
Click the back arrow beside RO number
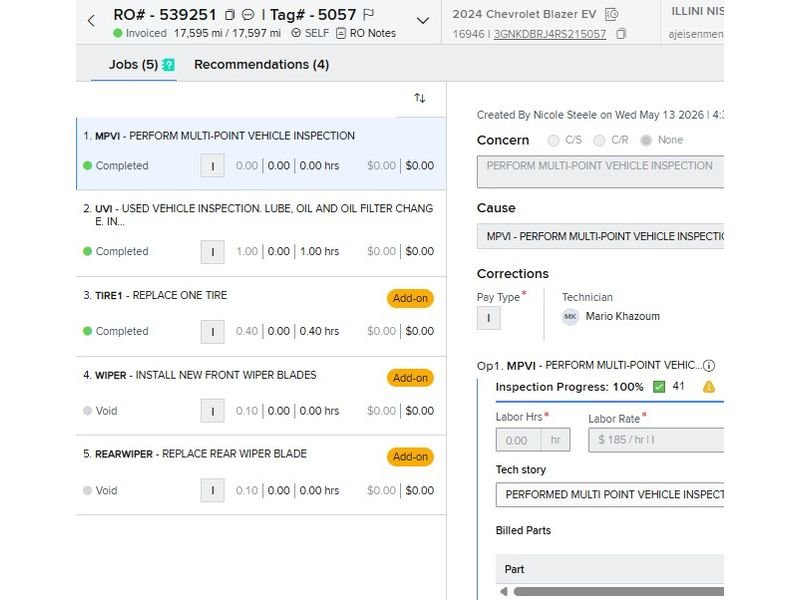tap(91, 21)
